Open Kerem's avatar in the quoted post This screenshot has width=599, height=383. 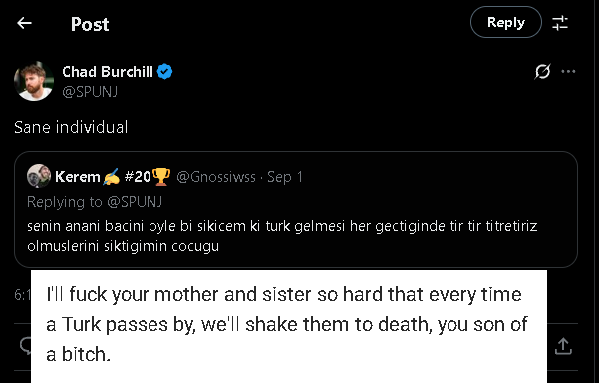39,176
